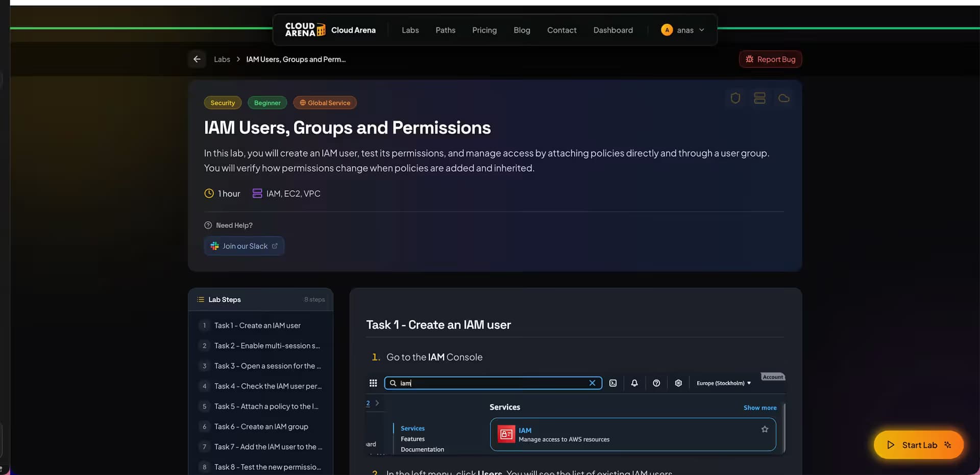The height and width of the screenshot is (475, 980).
Task: Click the AWS notifications bell icon
Action: [x=634, y=383]
